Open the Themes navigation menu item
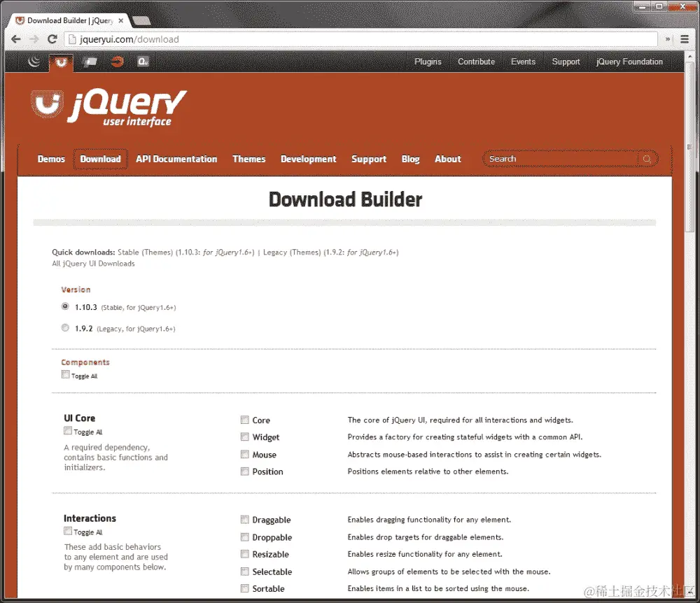Screen dimensions: 700x603 pyautogui.click(x=248, y=159)
